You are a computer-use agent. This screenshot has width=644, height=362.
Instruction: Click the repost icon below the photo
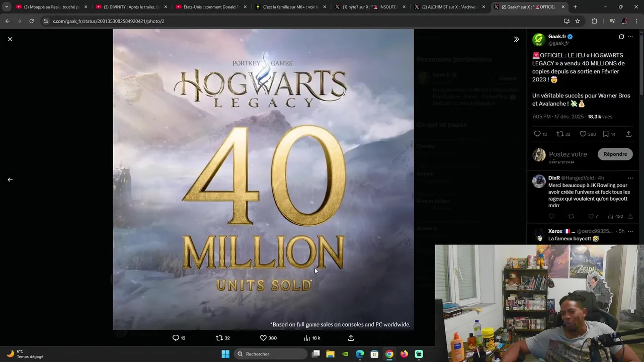(x=219, y=338)
